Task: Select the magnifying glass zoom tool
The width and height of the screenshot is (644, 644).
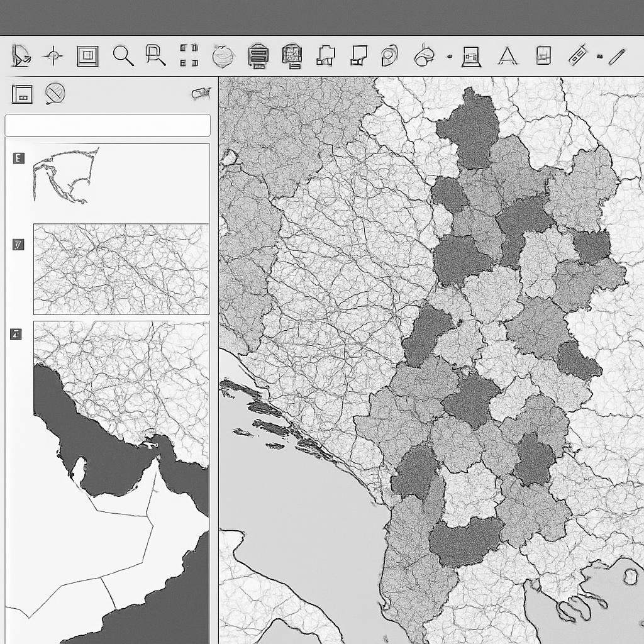Action: click(123, 56)
